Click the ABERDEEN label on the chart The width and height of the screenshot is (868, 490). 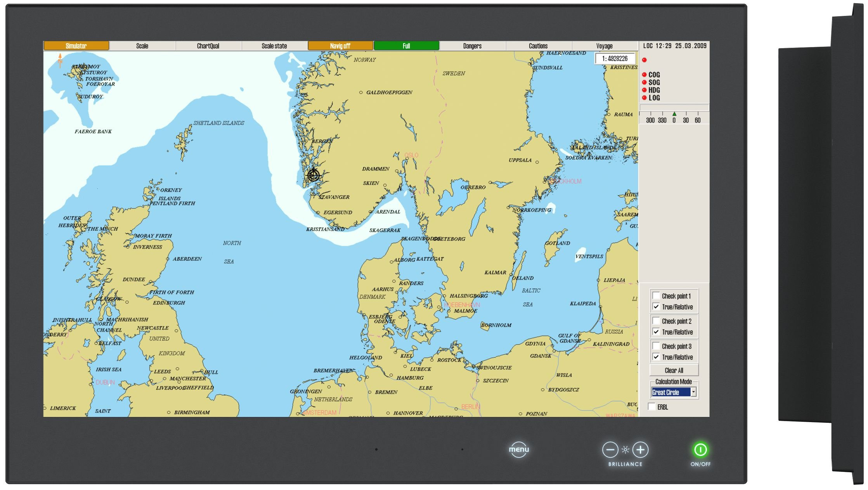point(187,259)
